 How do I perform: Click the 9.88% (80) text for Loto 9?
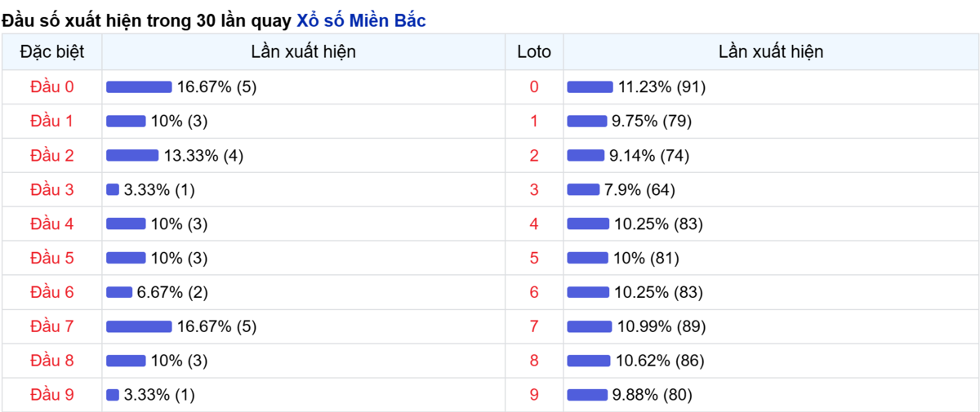coord(652,395)
